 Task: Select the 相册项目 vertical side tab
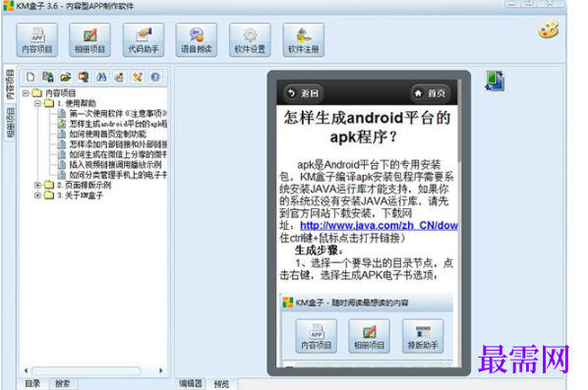pos(10,123)
